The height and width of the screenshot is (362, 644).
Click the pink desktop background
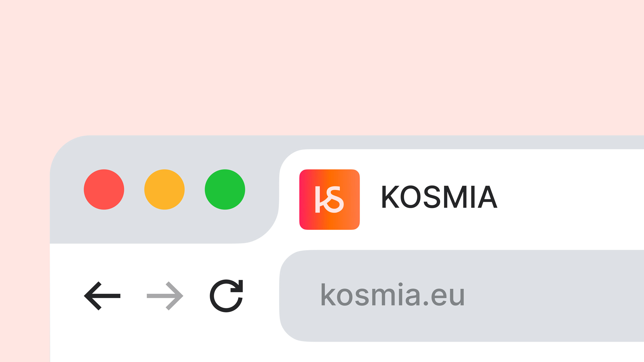300,62
